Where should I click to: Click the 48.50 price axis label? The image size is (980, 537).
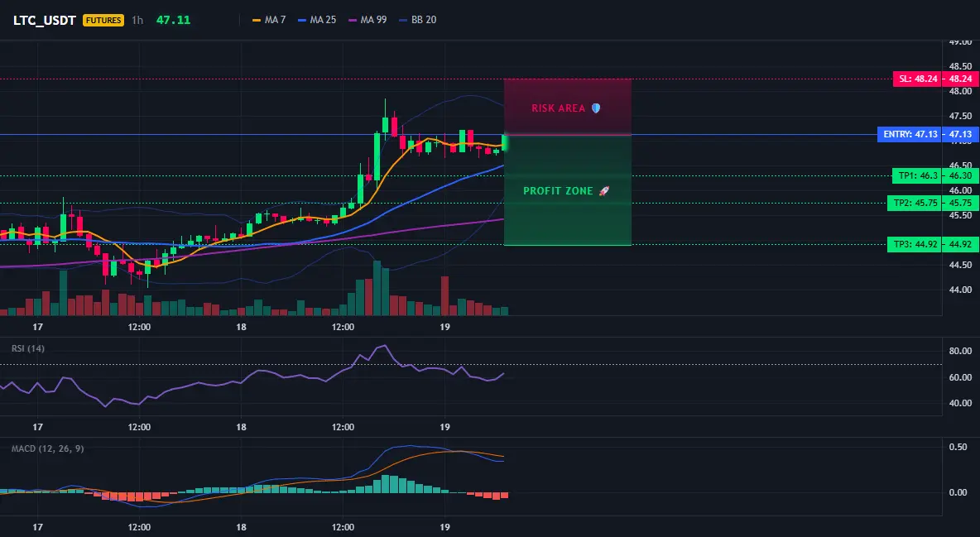click(961, 66)
